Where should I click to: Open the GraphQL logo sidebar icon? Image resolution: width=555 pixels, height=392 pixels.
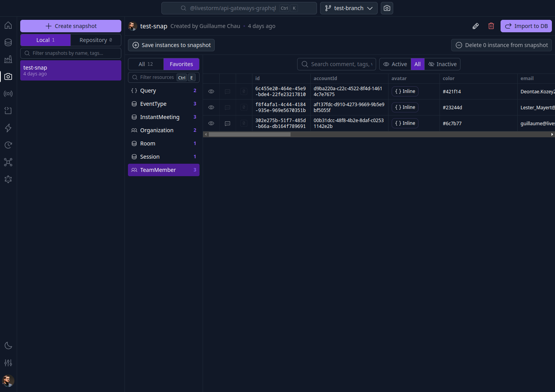(x=8, y=179)
